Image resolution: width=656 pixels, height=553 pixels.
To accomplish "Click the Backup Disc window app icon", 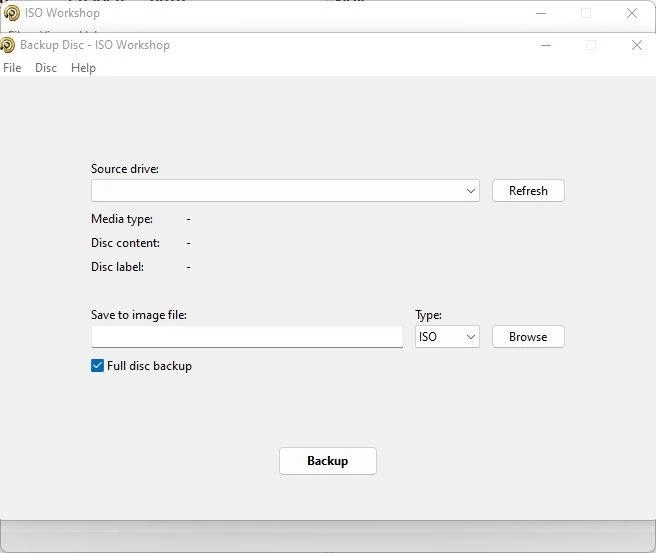I will (x=7, y=45).
